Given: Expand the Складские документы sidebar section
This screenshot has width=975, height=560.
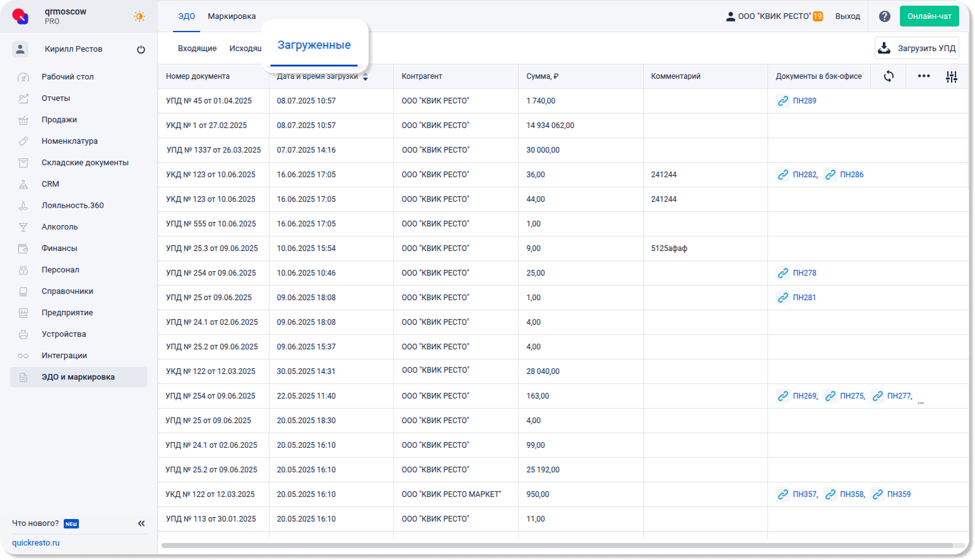Looking at the screenshot, I should click(85, 163).
